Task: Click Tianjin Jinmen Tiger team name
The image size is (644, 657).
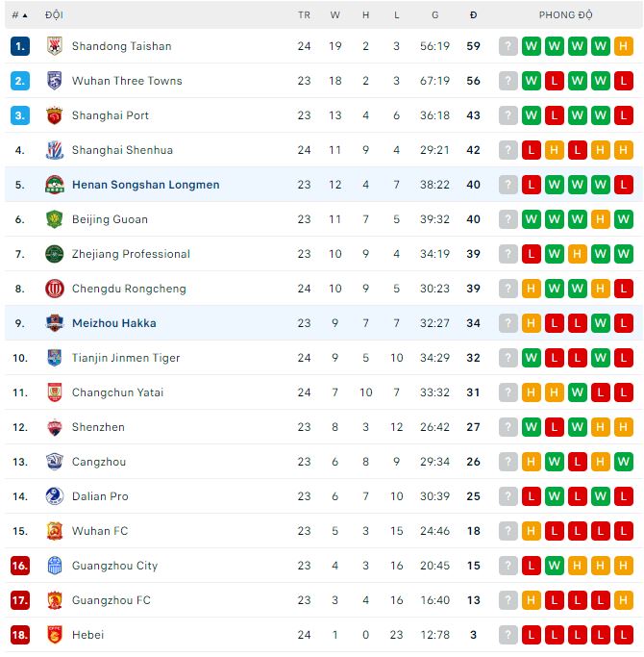Action: pyautogui.click(x=126, y=358)
